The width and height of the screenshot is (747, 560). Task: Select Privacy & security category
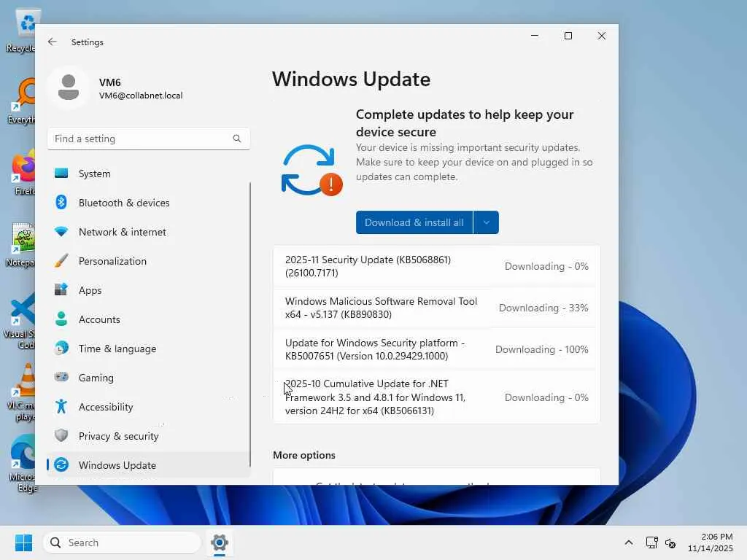pos(148,436)
